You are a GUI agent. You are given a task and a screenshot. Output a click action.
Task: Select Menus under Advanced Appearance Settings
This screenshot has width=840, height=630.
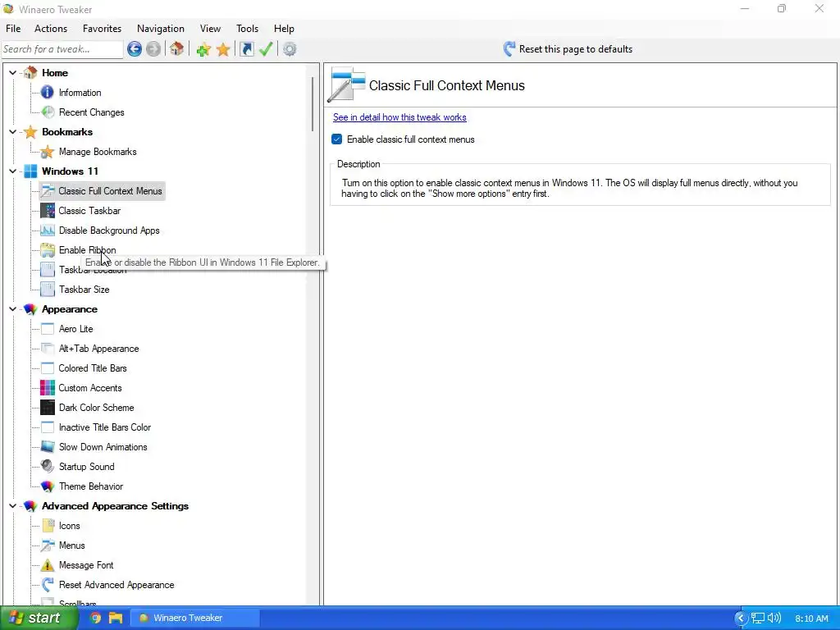(72, 546)
